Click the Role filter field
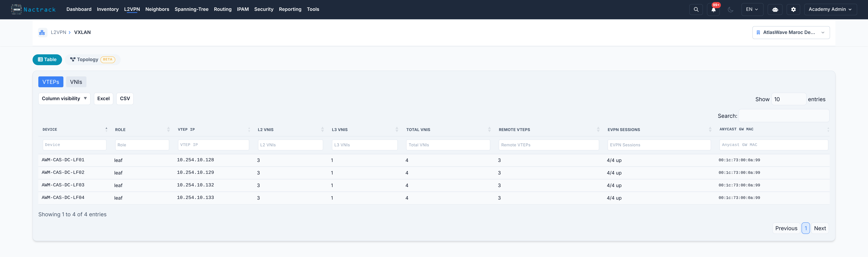 pos(142,145)
